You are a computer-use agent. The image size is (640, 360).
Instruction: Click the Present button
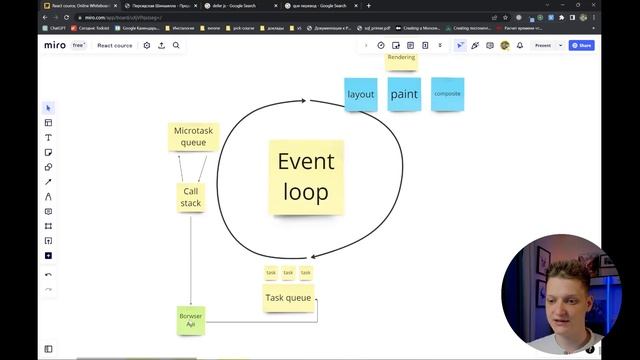point(543,45)
